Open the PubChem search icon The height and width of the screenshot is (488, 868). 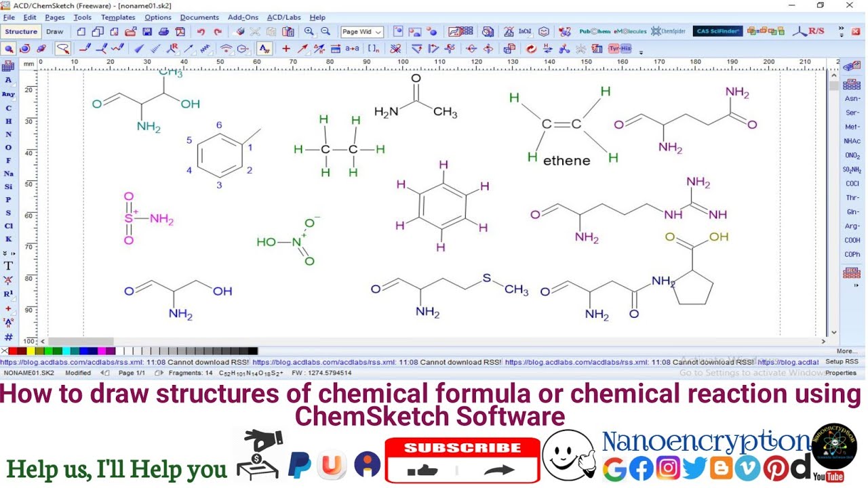point(595,32)
